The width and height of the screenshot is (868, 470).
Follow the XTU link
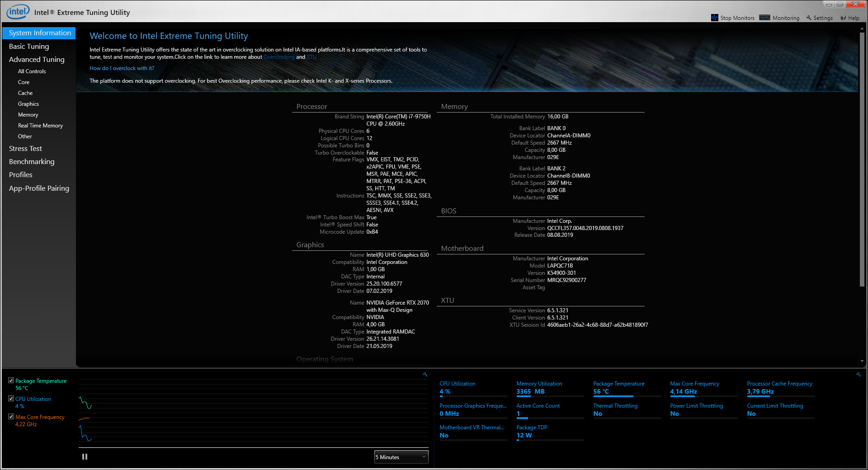pyautogui.click(x=311, y=57)
